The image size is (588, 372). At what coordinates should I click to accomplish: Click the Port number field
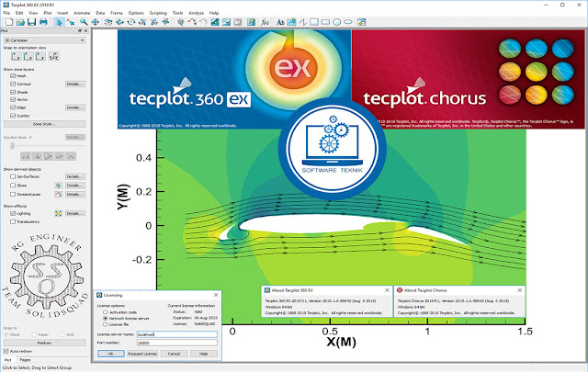[177, 343]
